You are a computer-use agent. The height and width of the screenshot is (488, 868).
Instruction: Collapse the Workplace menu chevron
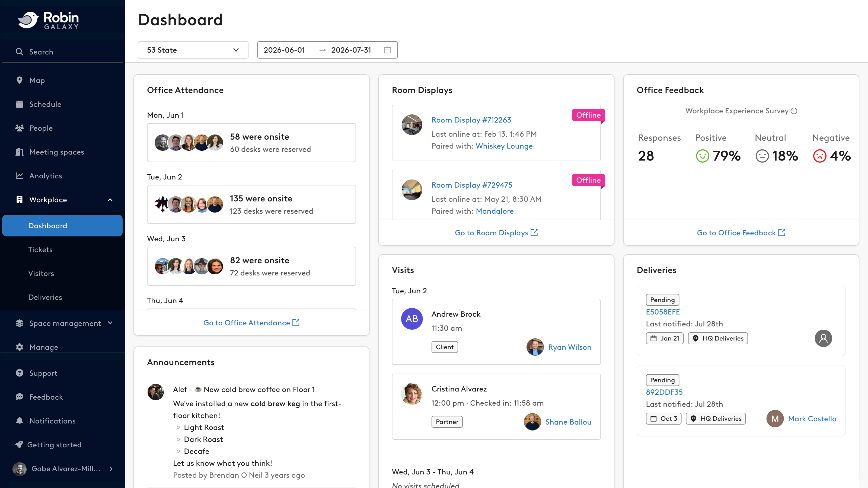click(x=110, y=200)
